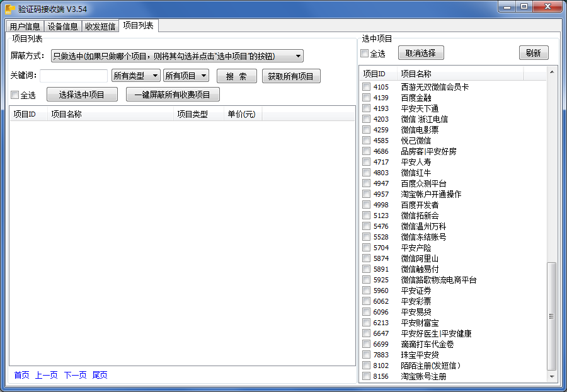Go to 上一页 link
Image resolution: width=567 pixels, height=392 pixels.
click(x=46, y=375)
